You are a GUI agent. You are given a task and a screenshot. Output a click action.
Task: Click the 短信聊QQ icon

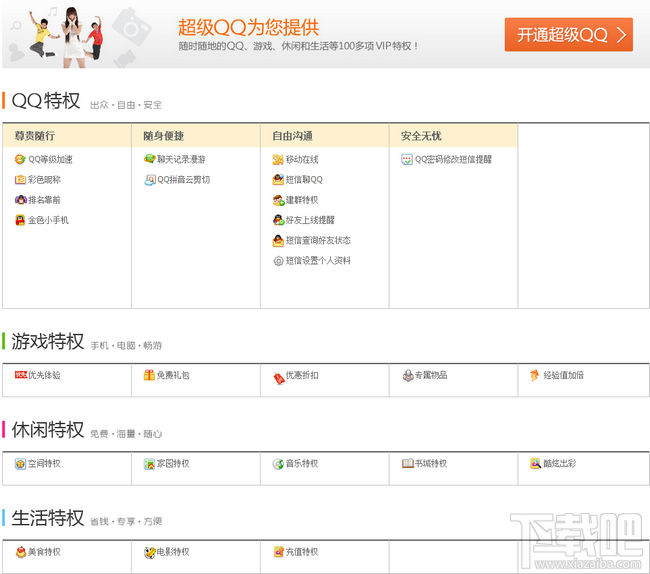coord(278,179)
